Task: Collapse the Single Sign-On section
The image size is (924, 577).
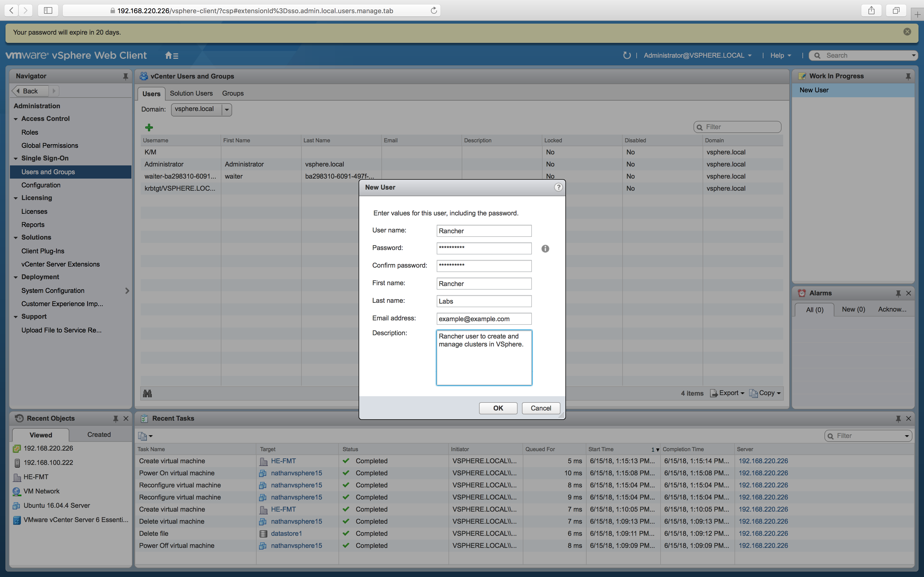Action: click(x=15, y=158)
